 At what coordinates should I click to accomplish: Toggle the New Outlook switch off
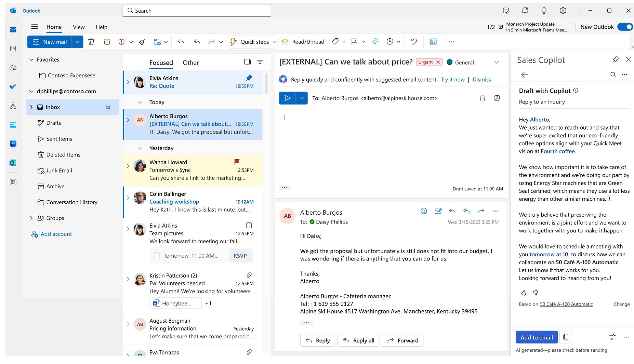click(x=625, y=27)
